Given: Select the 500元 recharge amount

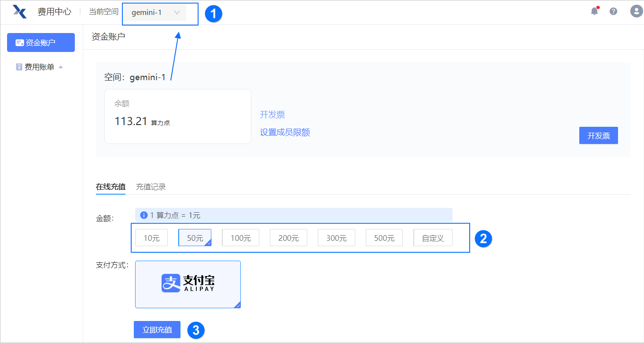Looking at the screenshot, I should (384, 238).
